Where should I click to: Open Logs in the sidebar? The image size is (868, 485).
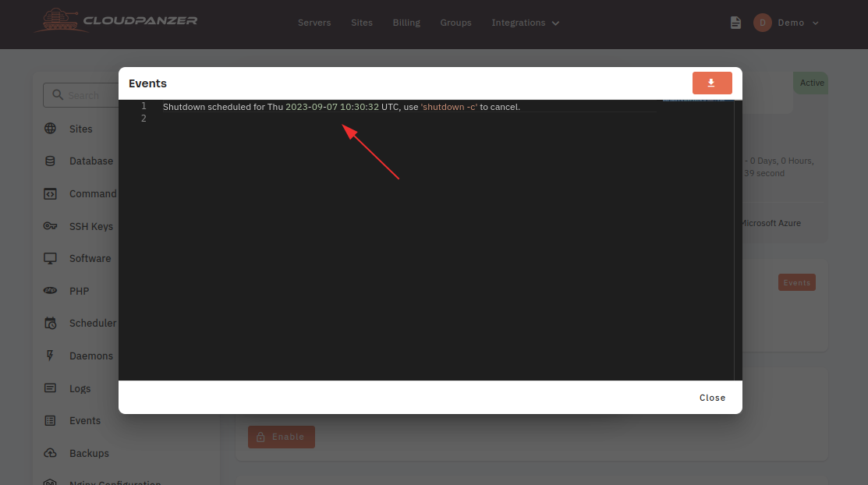tap(80, 388)
